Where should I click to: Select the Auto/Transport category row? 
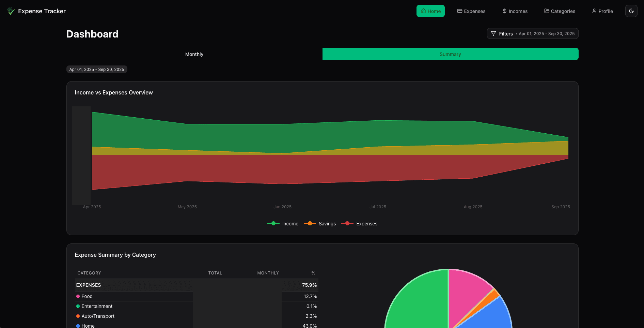pos(197,316)
